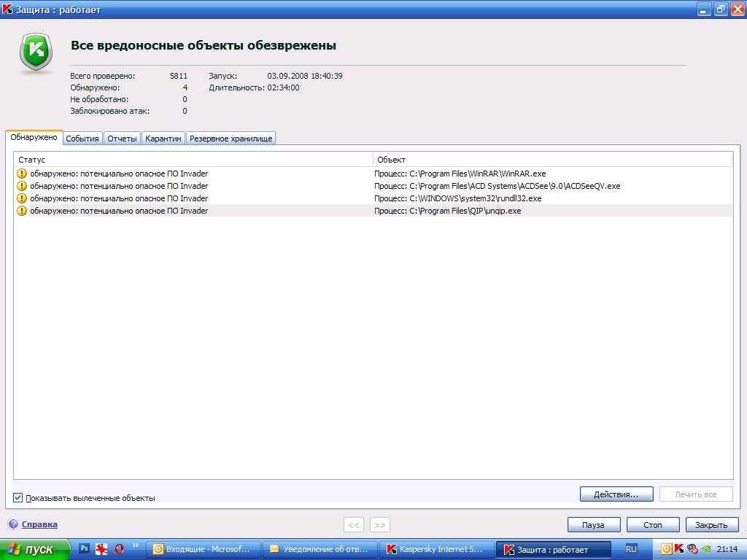Select the unqip.exe process row
747x560 pixels.
tap(373, 211)
